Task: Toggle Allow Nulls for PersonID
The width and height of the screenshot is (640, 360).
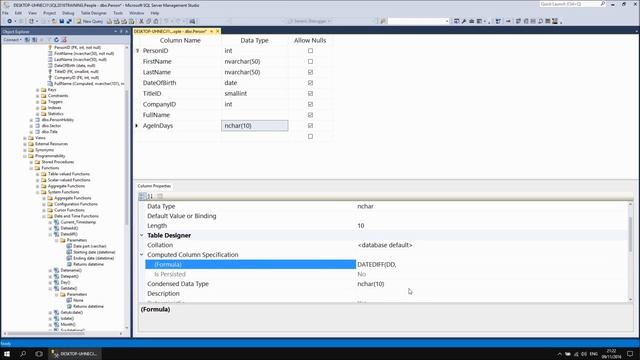Action: pos(310,51)
